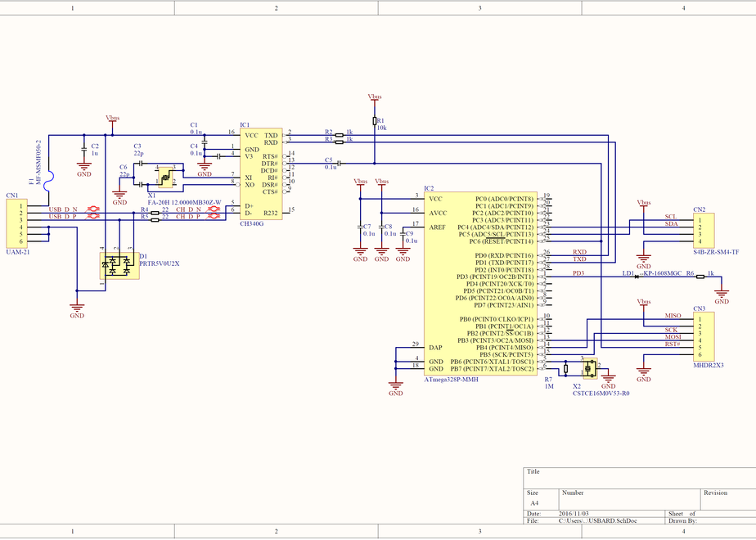Click differential pair marker on USB_D_N net
The image size is (756, 540).
[x=92, y=209]
